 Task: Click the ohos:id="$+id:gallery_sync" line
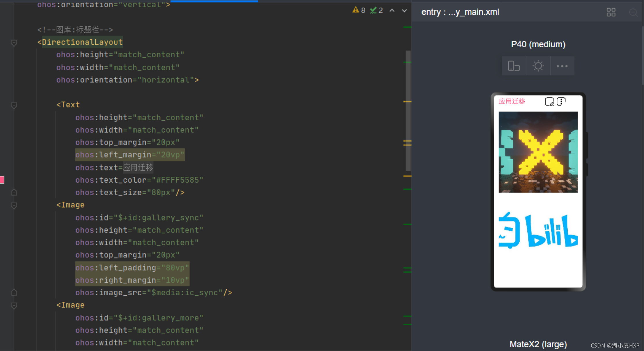click(x=139, y=217)
